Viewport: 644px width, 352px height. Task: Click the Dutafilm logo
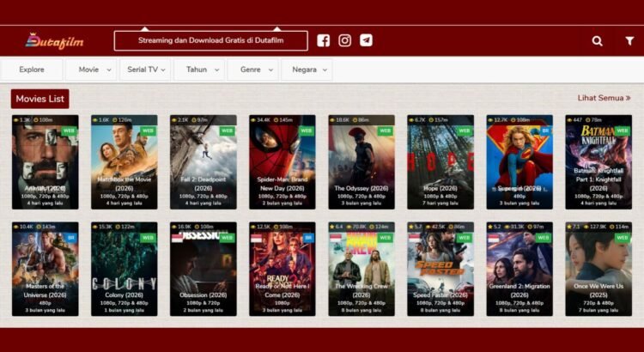54,41
